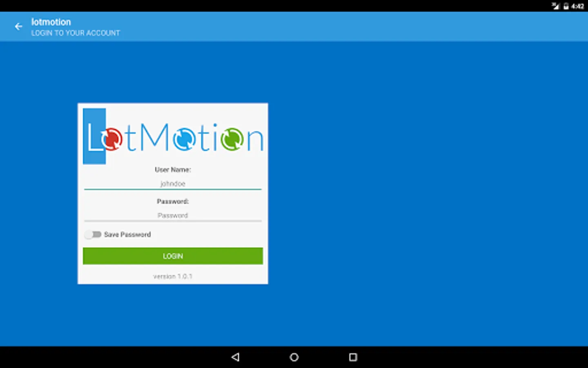Viewport: 588px width, 368px height.
Task: Go back using the header arrow
Action: 18,27
